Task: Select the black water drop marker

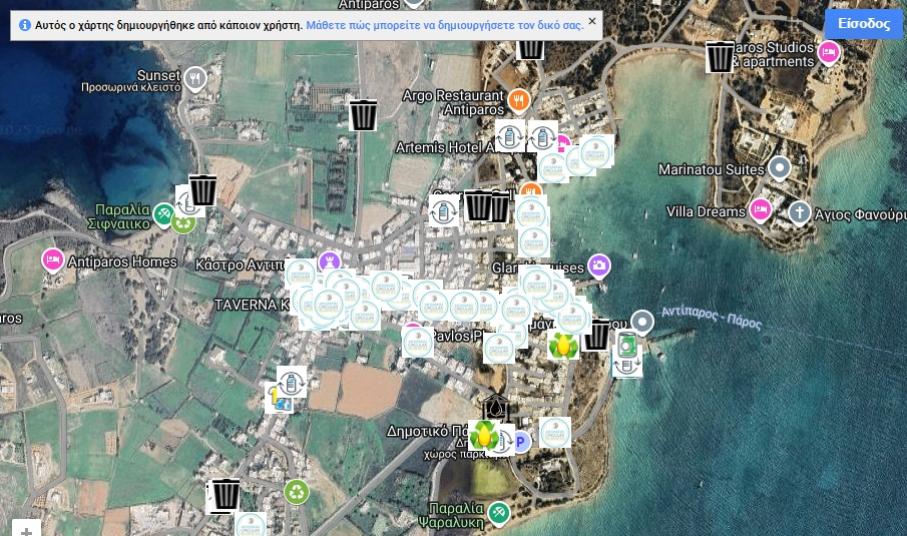Action: tap(495, 408)
